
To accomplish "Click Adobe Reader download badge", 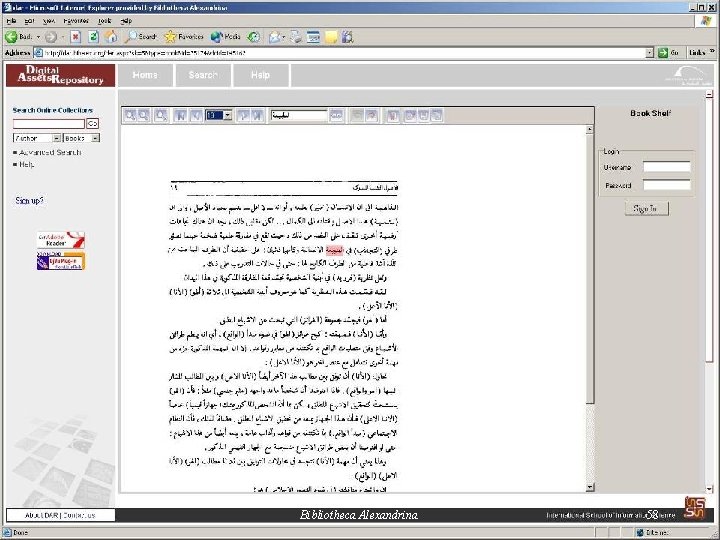I will pos(61,240).
